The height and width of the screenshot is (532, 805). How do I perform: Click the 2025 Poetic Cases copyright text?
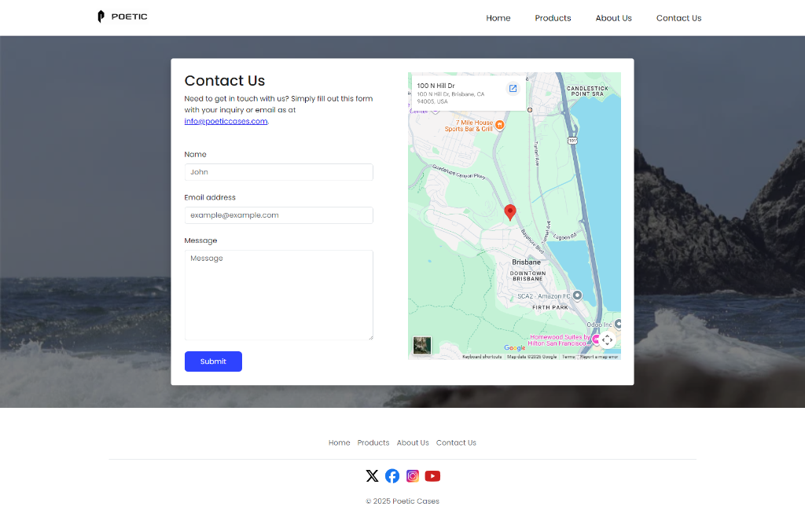click(x=402, y=501)
